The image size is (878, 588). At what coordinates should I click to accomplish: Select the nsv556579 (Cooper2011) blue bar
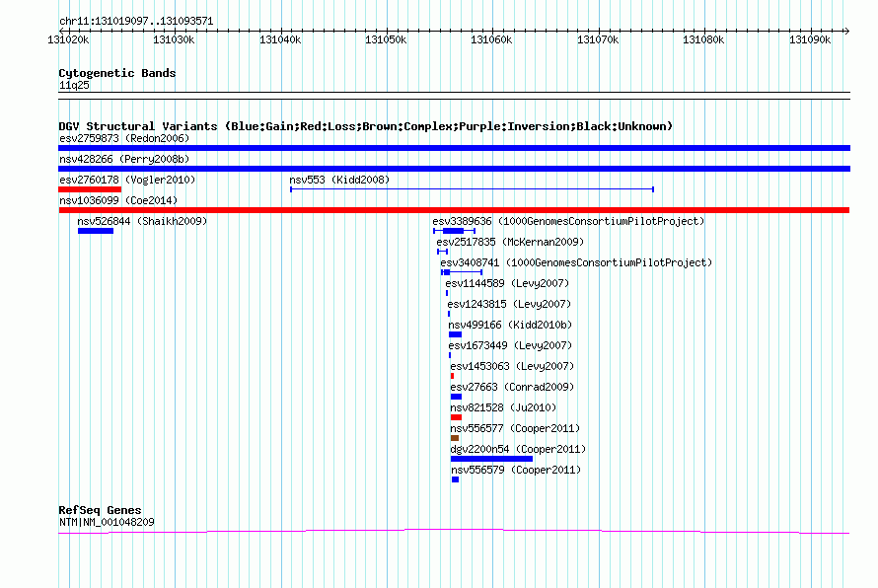click(455, 479)
